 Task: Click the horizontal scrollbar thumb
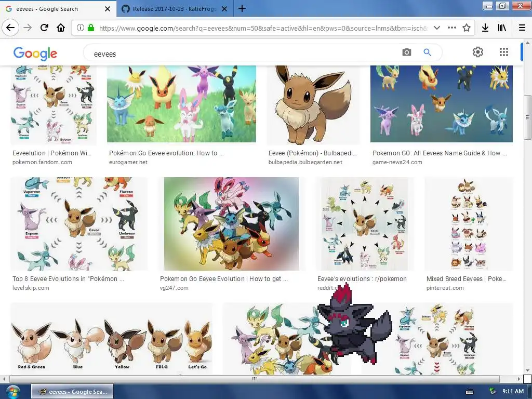pyautogui.click(x=254, y=379)
